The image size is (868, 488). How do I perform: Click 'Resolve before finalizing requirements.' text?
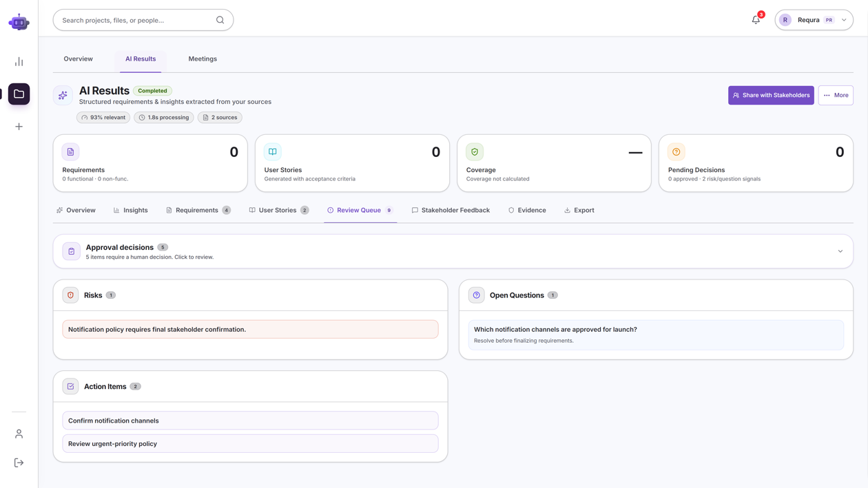click(x=524, y=341)
